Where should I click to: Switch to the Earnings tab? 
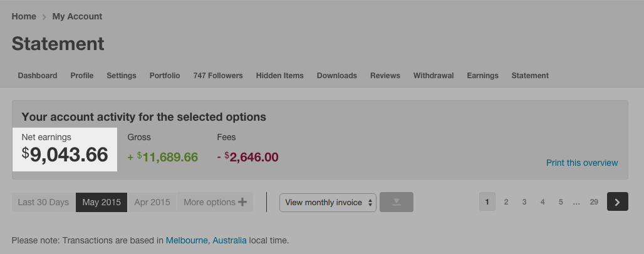pos(482,76)
